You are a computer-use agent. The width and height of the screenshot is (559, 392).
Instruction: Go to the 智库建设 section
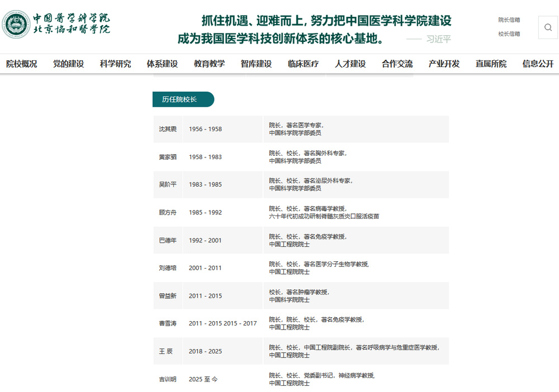click(257, 64)
